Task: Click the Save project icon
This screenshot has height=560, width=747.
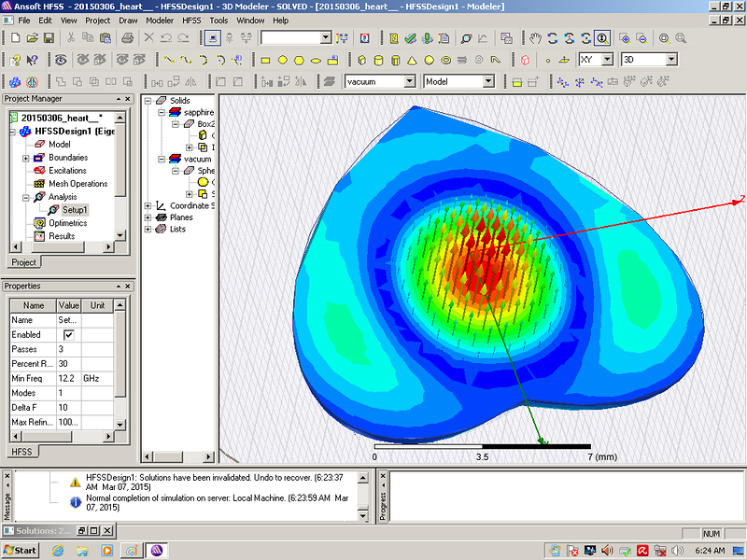Action: (49, 38)
